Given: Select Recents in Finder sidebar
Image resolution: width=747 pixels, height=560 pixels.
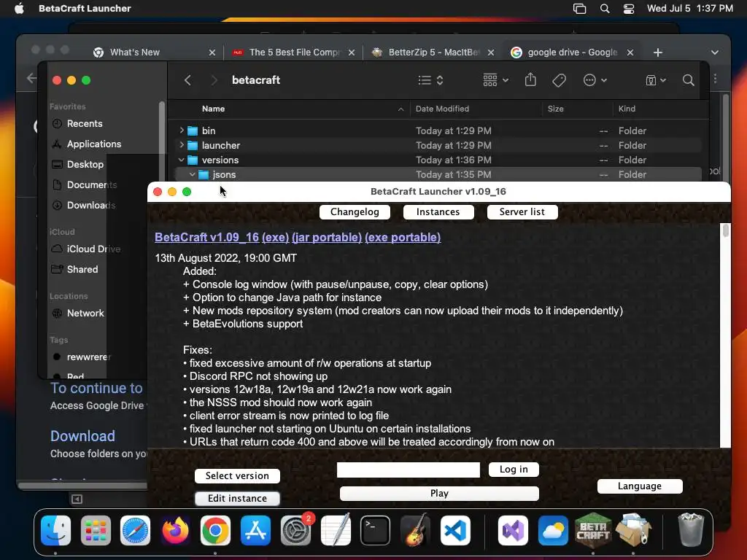Looking at the screenshot, I should coord(85,124).
